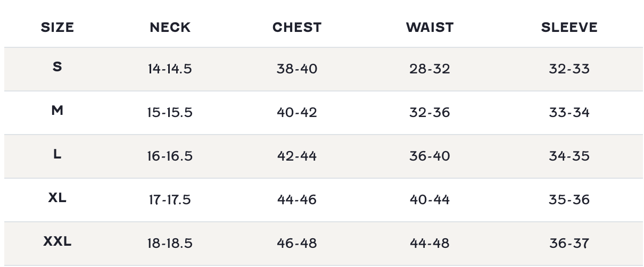Click neck measurement 18-18.5
The height and width of the screenshot is (267, 644).
pos(170,244)
